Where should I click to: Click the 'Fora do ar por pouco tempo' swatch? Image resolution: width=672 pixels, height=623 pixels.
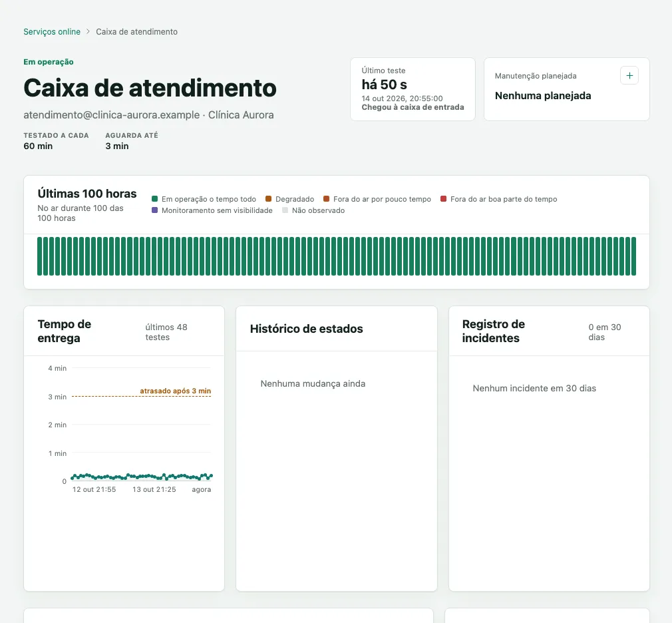(327, 199)
